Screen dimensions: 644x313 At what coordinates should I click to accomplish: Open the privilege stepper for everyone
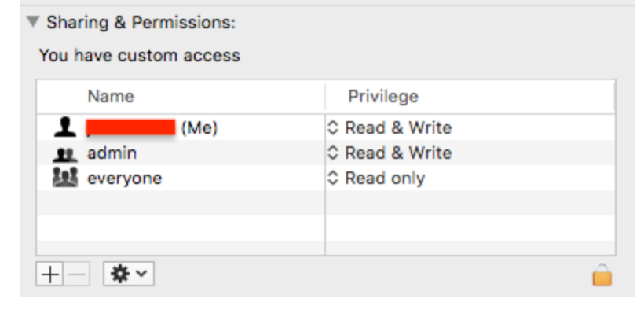click(333, 178)
